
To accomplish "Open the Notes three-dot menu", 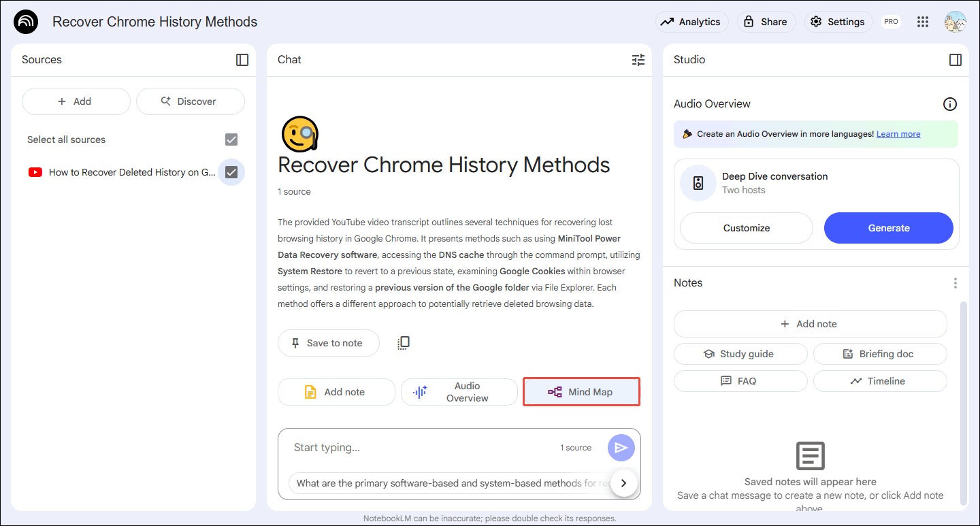I will pos(955,283).
